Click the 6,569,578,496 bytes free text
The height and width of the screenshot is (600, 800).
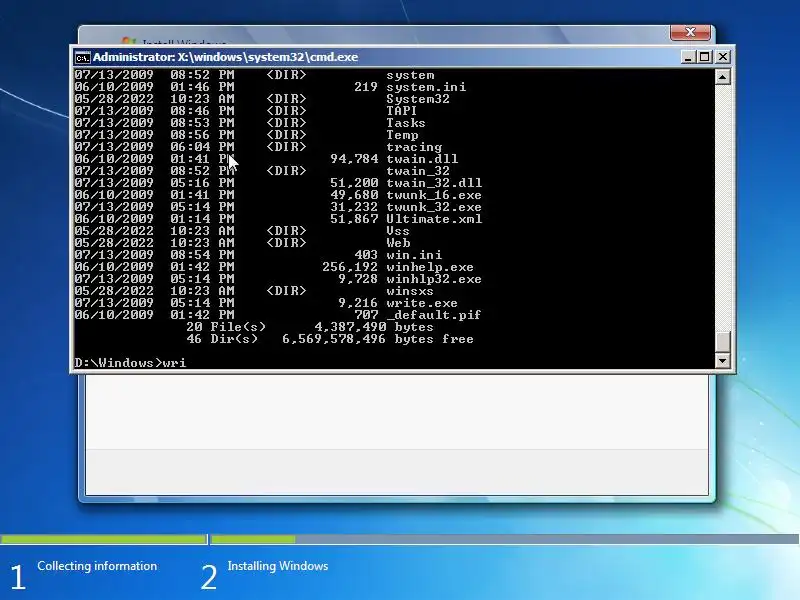pyautogui.click(x=378, y=339)
